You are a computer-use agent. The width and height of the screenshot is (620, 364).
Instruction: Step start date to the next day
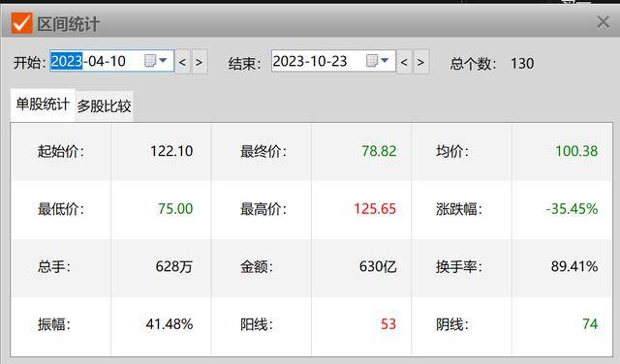[200, 62]
